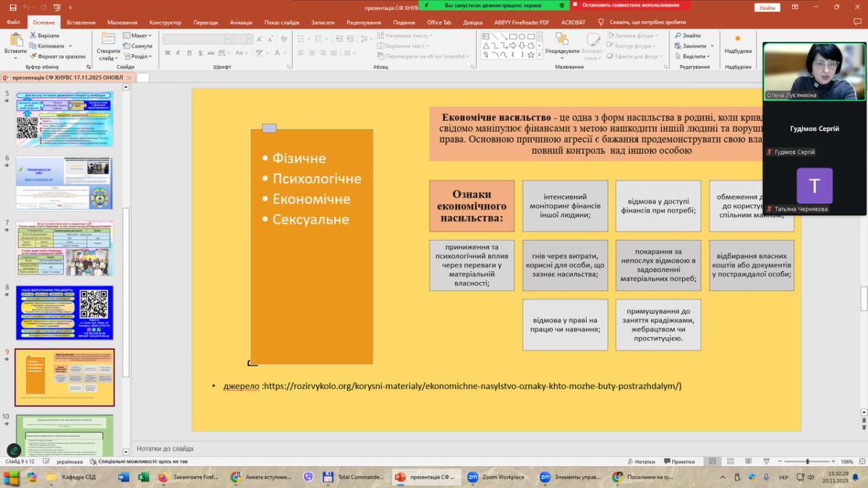Image resolution: width=868 pixels, height=488 pixels.
Task: Click the zoom slider in status bar
Action: pyautogui.click(x=807, y=461)
